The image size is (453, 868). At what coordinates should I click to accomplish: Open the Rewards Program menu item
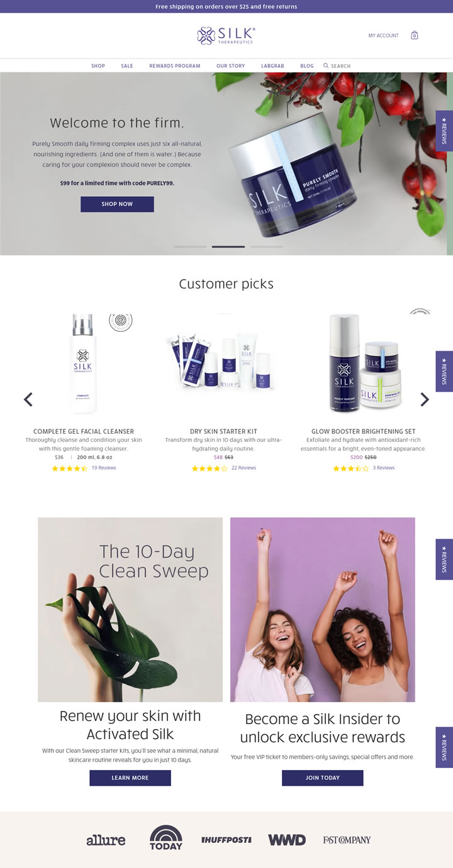click(175, 65)
